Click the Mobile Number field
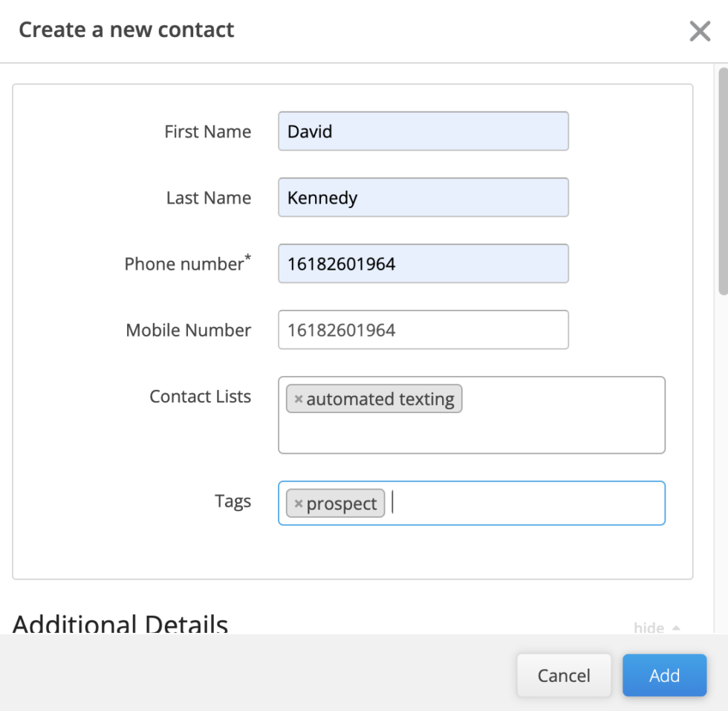The image size is (728, 711). pos(423,329)
